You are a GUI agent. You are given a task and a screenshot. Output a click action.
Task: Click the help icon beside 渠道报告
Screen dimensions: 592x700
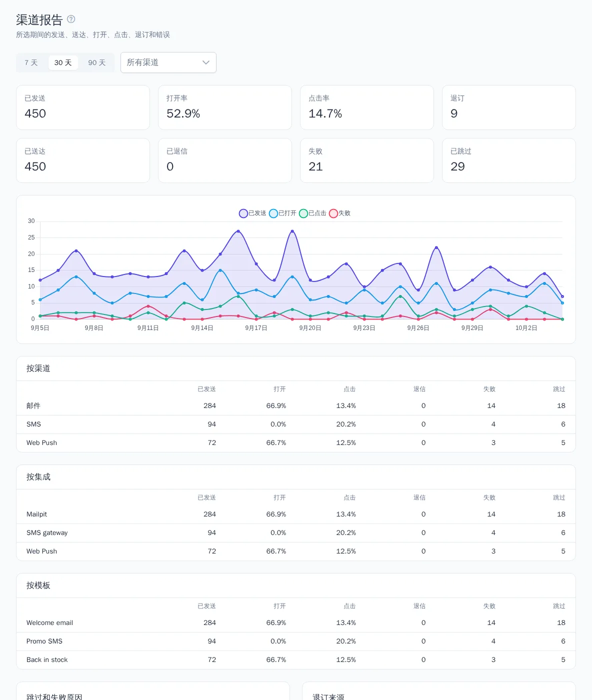coord(71,19)
